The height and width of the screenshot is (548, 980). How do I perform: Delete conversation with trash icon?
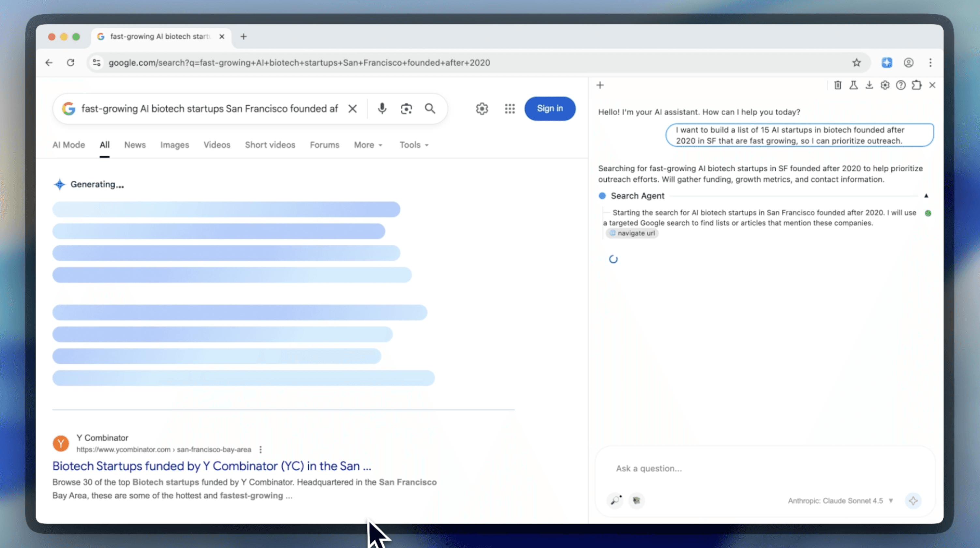(837, 85)
